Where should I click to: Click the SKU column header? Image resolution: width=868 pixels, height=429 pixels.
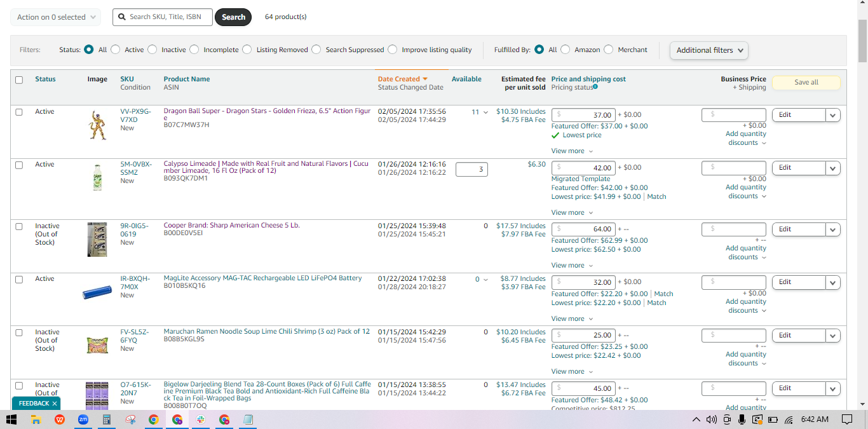127,79
